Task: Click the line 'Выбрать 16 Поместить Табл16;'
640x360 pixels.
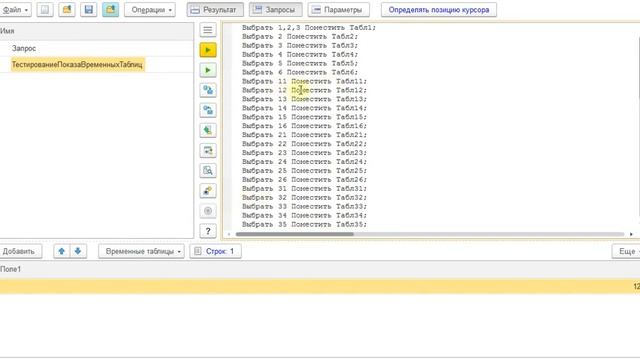Action: point(304,126)
